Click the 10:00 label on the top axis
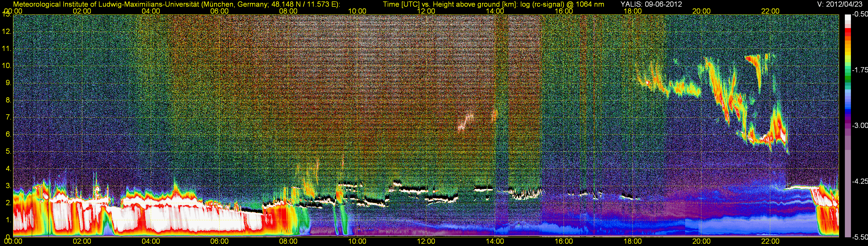This screenshot has width=868, height=246. coord(357,11)
